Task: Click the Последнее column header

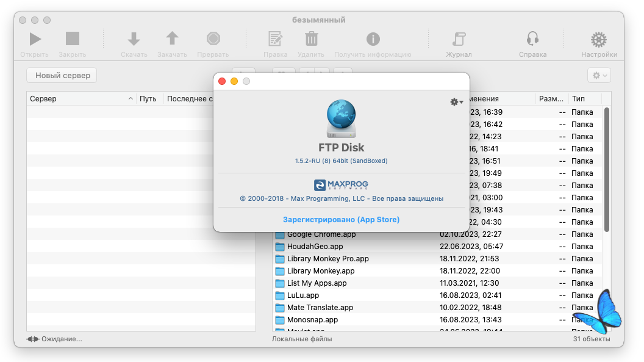Action: 189,99
